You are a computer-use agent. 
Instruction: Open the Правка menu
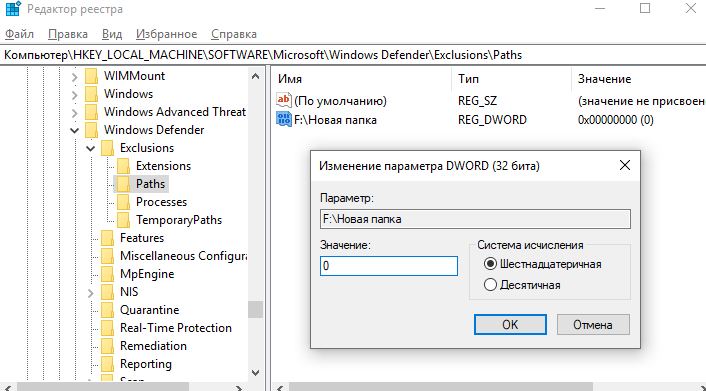pyautogui.click(x=68, y=34)
